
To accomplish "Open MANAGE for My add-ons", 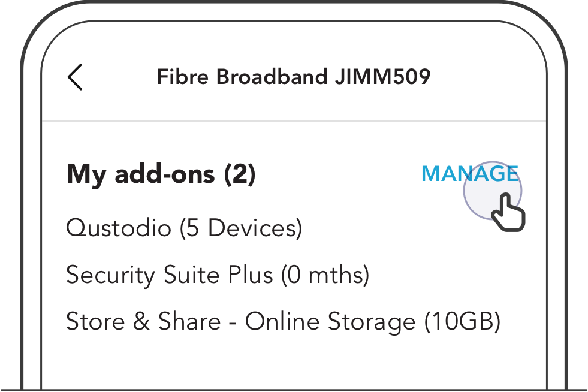I will point(470,174).
